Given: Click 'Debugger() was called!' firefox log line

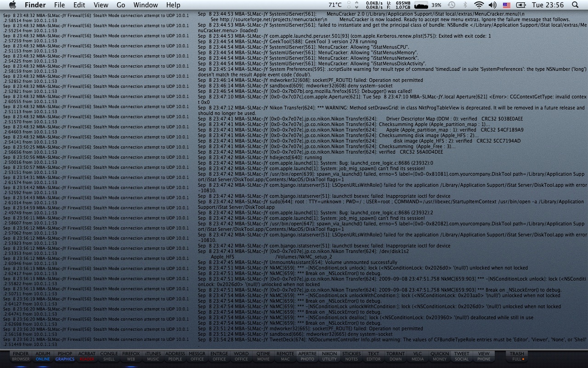Looking at the screenshot, I should click(305, 91).
